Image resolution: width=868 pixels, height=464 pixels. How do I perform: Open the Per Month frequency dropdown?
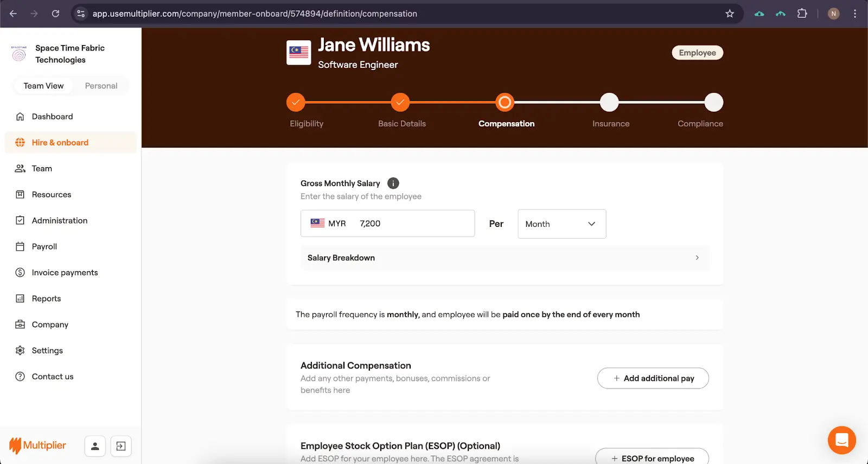(562, 224)
